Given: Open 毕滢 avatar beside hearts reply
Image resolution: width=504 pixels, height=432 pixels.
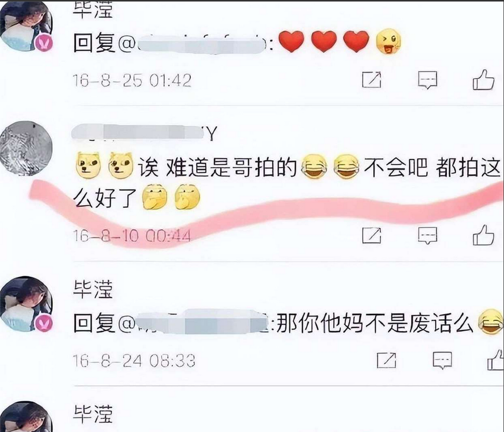Looking at the screenshot, I should point(26,26).
